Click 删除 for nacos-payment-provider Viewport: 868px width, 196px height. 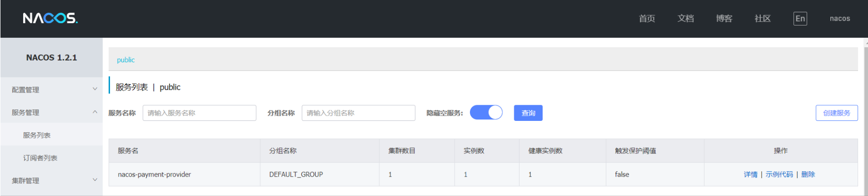[x=808, y=174]
